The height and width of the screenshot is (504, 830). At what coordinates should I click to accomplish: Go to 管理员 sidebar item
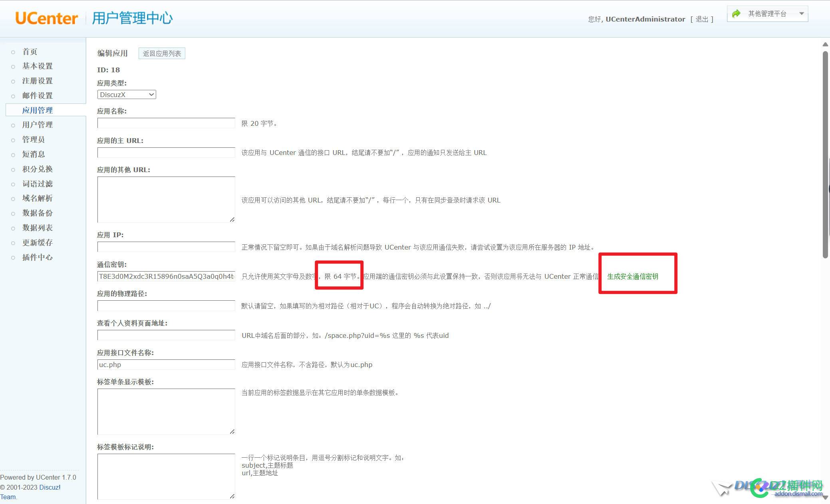coord(34,139)
